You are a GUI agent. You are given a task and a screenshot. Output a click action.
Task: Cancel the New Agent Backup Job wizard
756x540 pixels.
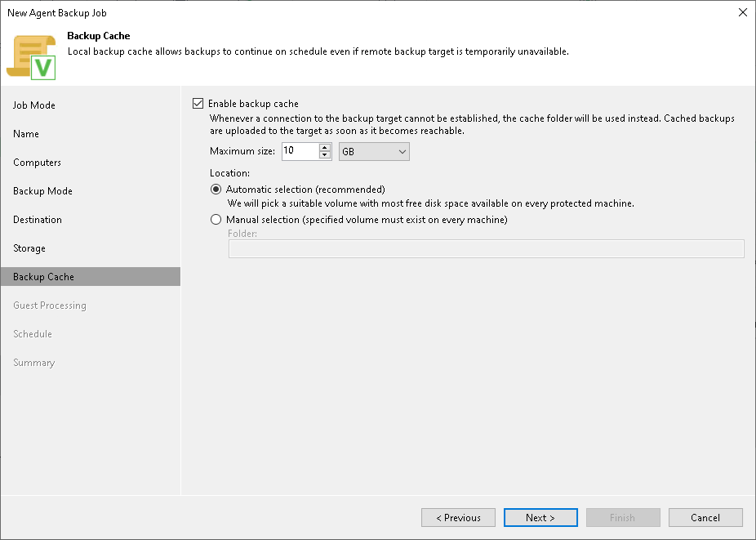click(705, 517)
